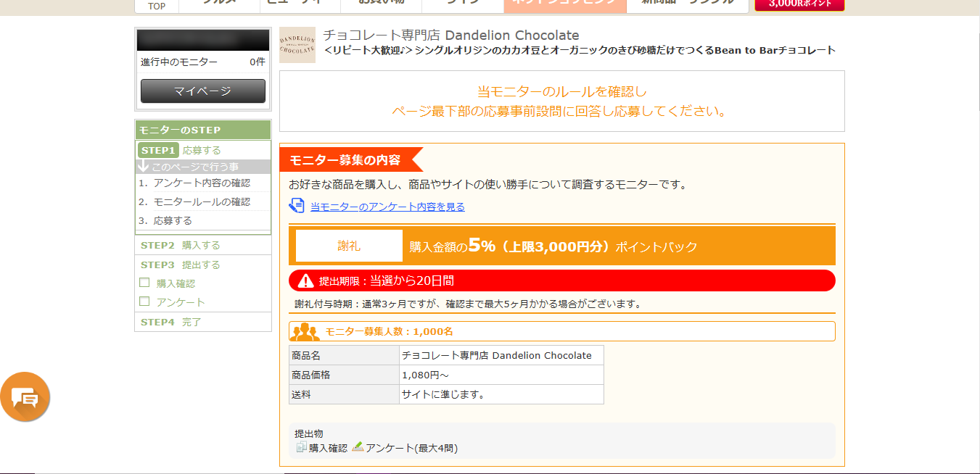Click アンケート(最大4問) label in 提出物
This screenshot has height=474, width=980.
pos(411,448)
